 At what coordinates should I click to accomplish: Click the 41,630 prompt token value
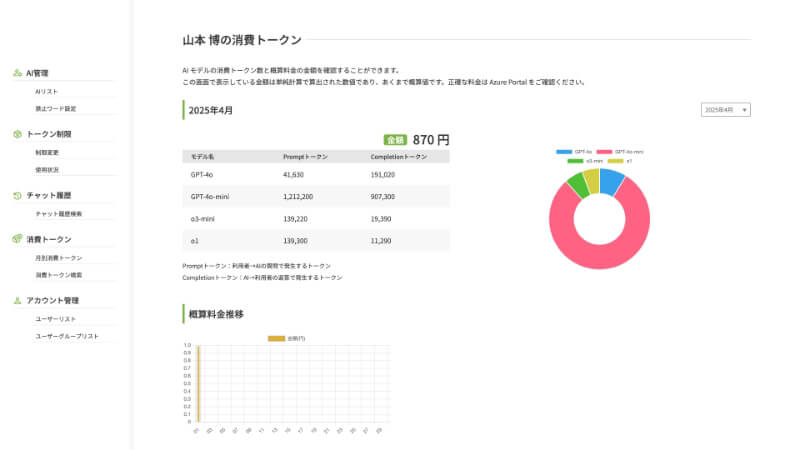click(x=293, y=174)
